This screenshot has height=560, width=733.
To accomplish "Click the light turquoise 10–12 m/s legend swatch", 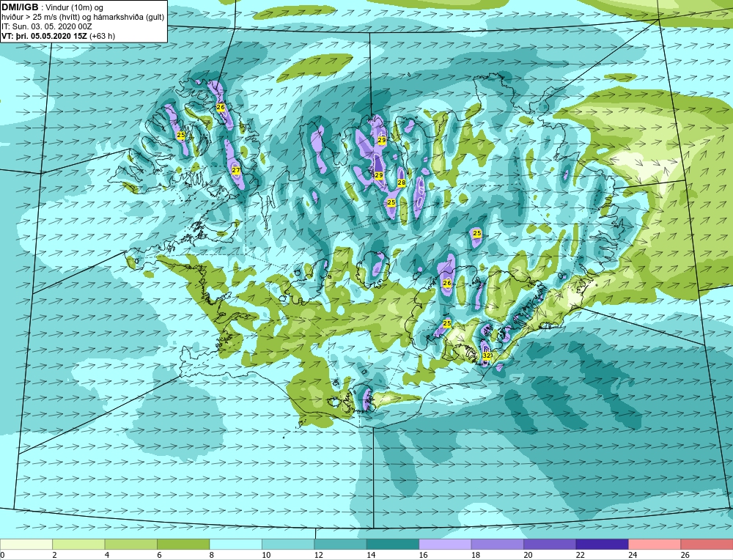I will (x=288, y=544).
